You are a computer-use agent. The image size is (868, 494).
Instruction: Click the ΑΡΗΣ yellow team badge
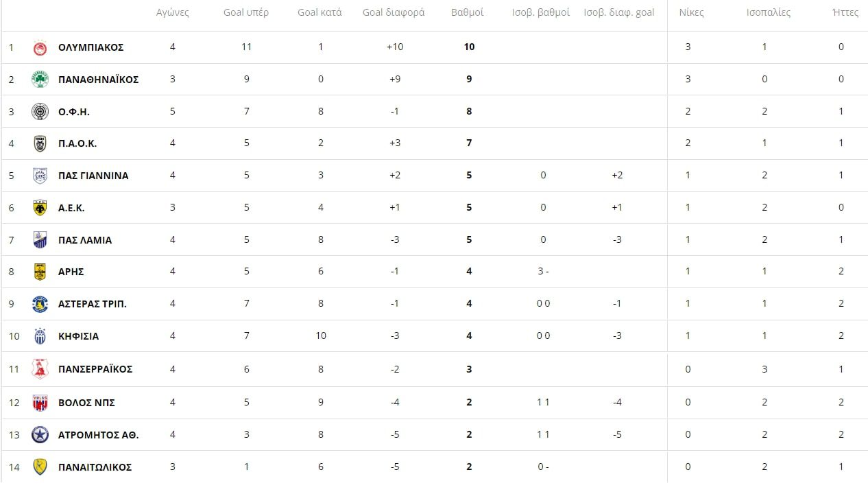(40, 272)
